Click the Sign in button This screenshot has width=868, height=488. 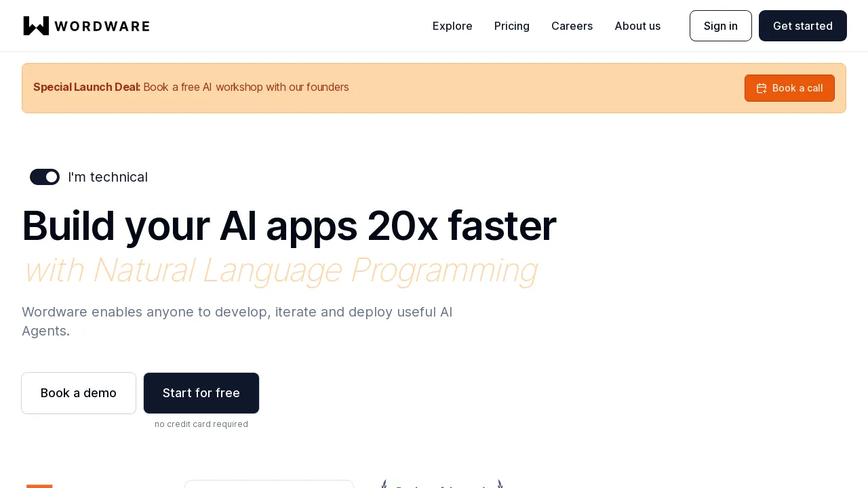(721, 26)
